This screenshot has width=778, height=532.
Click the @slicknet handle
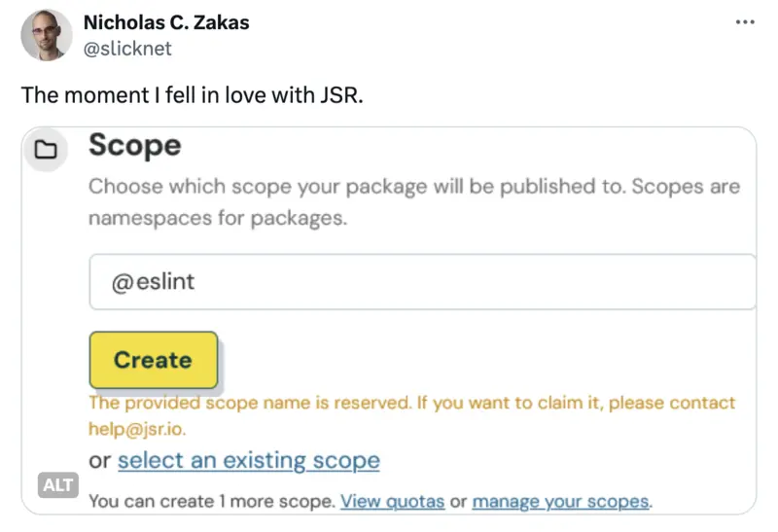click(x=127, y=48)
